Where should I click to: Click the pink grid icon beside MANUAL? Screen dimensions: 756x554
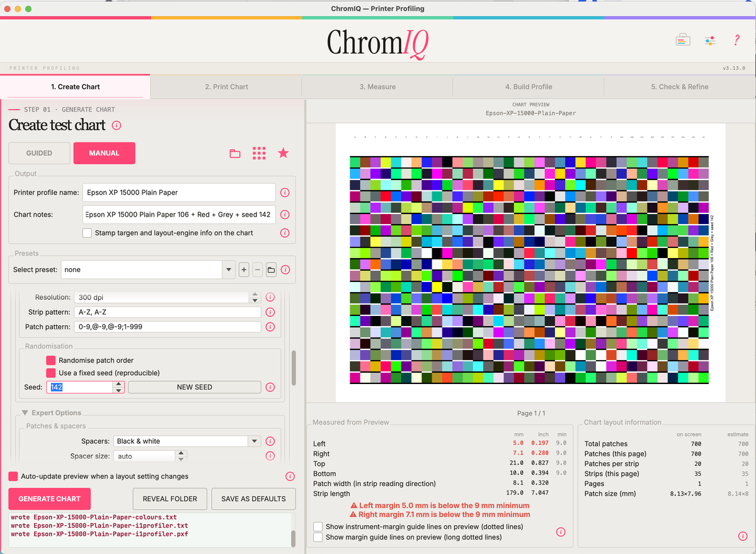click(259, 153)
